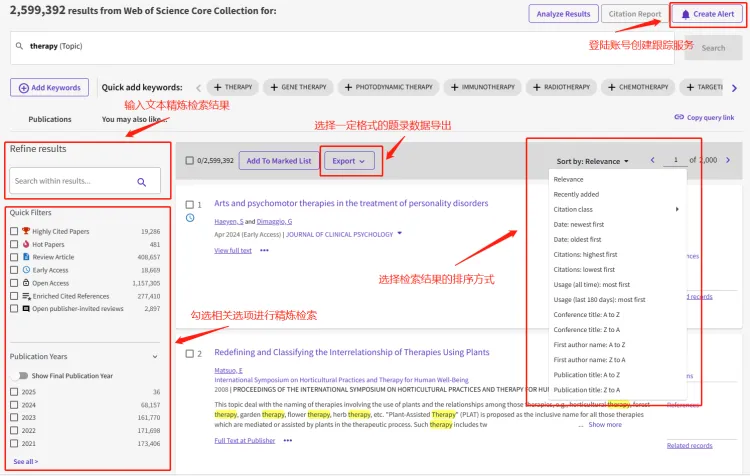Screen dimensions: 750x476
Task: Click the search magnifier icon in query box
Action: pyautogui.click(x=19, y=46)
